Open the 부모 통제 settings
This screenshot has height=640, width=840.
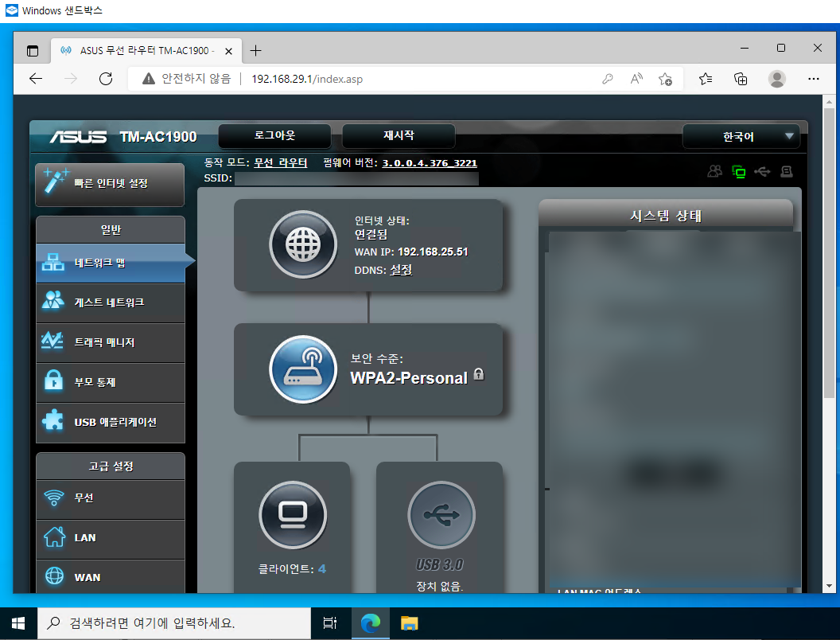111,382
